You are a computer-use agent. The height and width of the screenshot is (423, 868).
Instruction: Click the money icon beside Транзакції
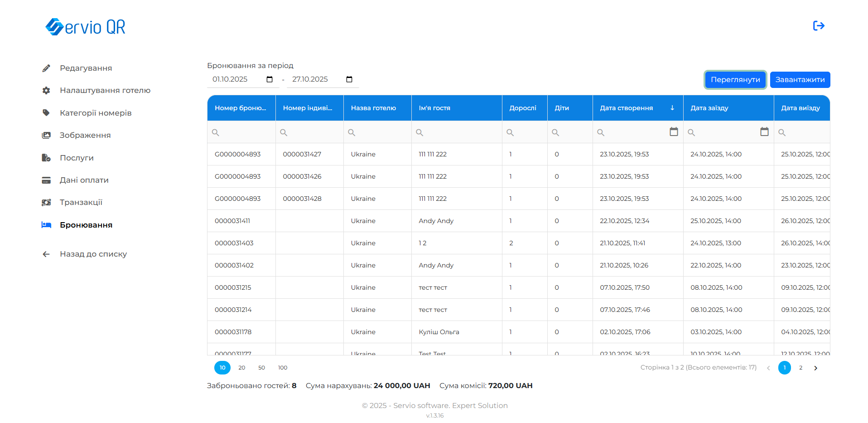click(x=46, y=202)
